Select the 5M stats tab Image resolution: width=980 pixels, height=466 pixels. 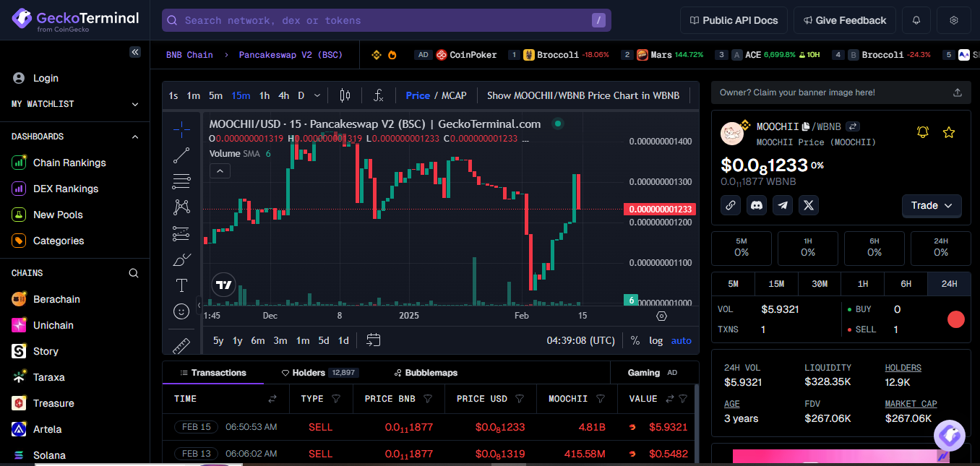point(733,284)
